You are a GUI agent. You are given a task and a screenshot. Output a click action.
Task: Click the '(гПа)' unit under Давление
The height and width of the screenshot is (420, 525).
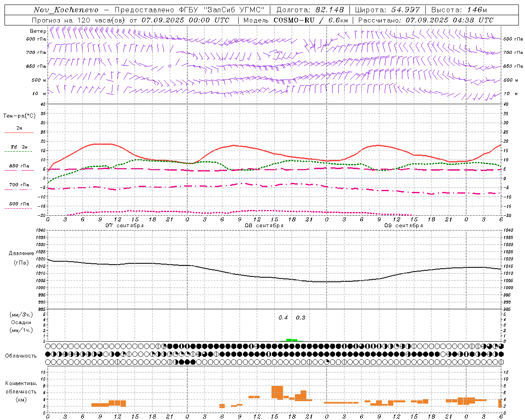21,263
